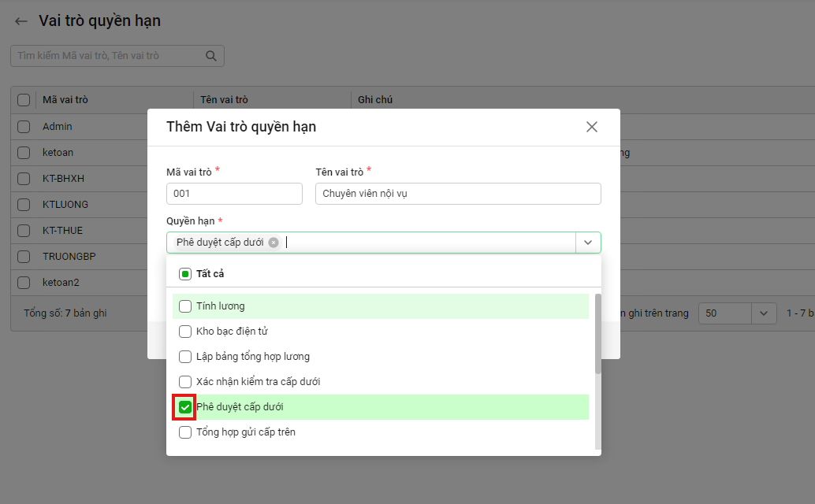This screenshot has height=504, width=815.
Task: Check Tổng hợp gửi cấp trên
Action: [185, 432]
